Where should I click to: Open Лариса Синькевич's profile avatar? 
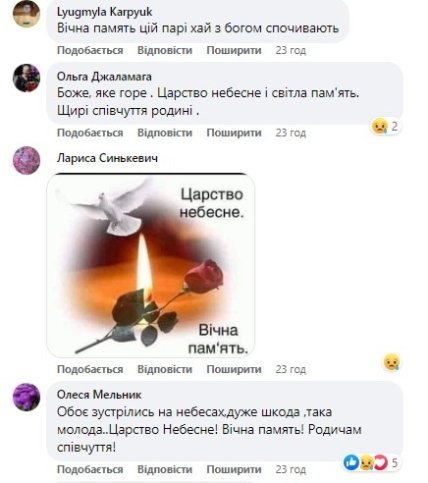26,160
